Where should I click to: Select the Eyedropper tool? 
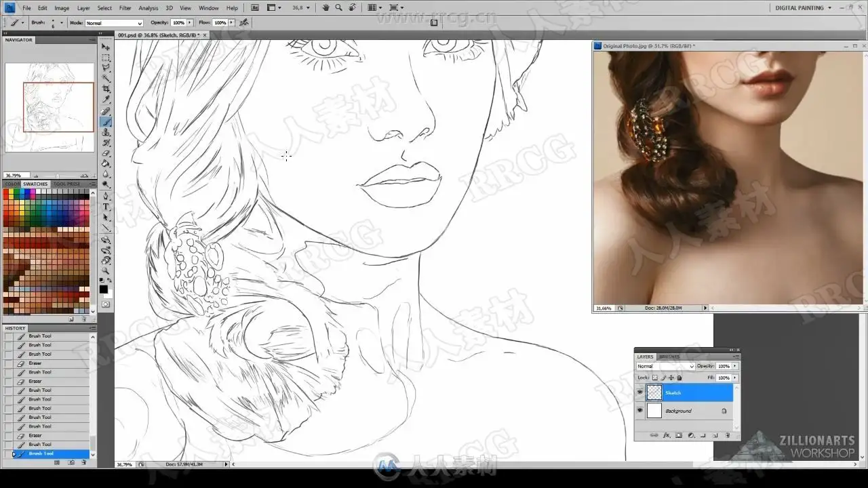point(106,100)
